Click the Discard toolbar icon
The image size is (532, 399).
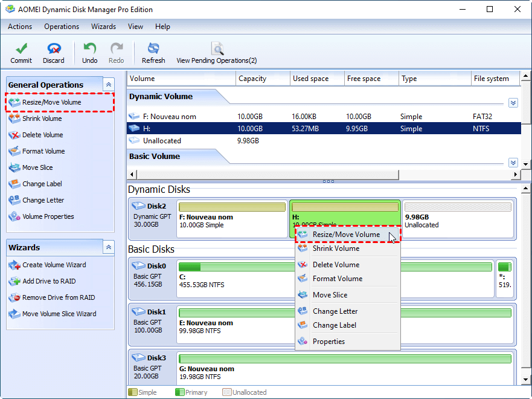54,48
